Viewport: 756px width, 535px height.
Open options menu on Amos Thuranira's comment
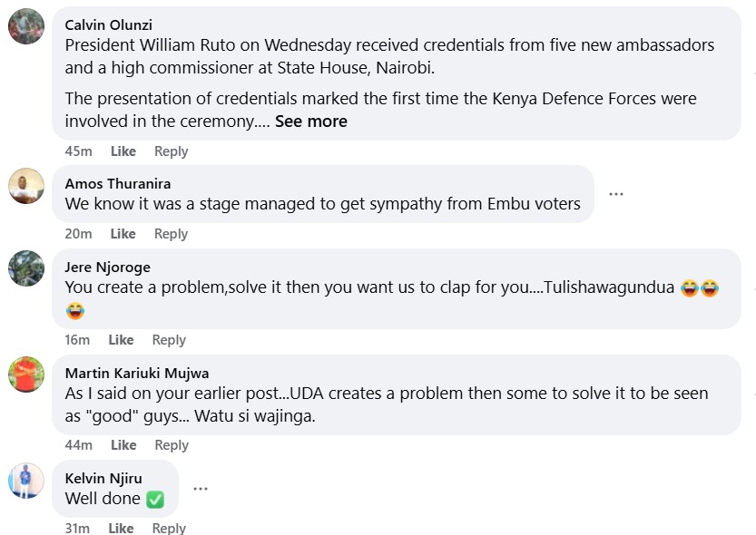[616, 194]
